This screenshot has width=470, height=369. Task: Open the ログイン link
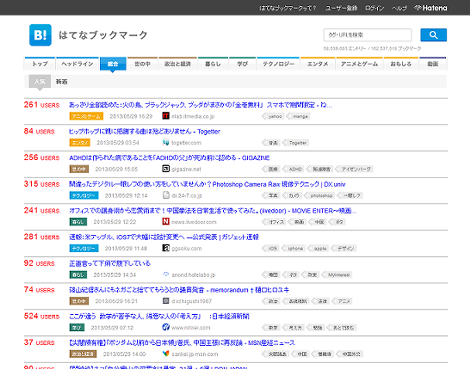[x=374, y=8]
